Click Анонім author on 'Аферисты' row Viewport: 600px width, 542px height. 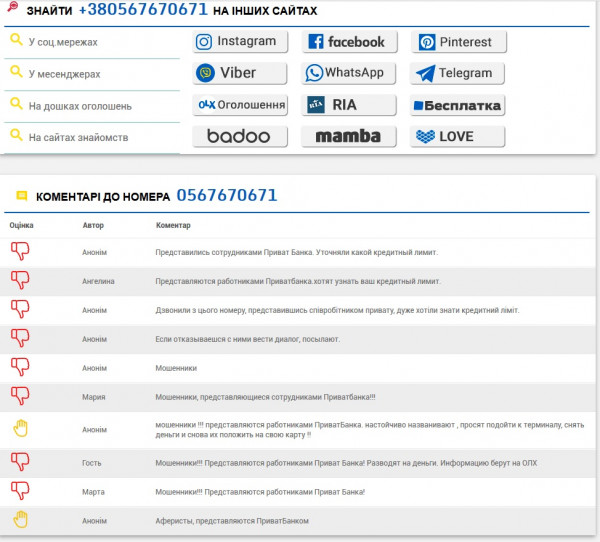point(95,521)
